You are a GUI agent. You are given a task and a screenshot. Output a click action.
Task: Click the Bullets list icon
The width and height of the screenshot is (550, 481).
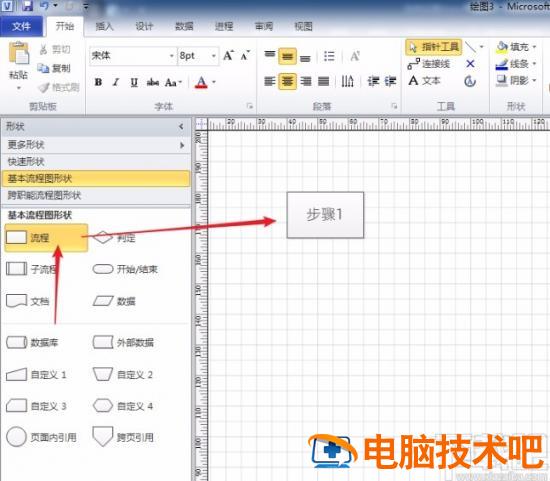click(329, 56)
